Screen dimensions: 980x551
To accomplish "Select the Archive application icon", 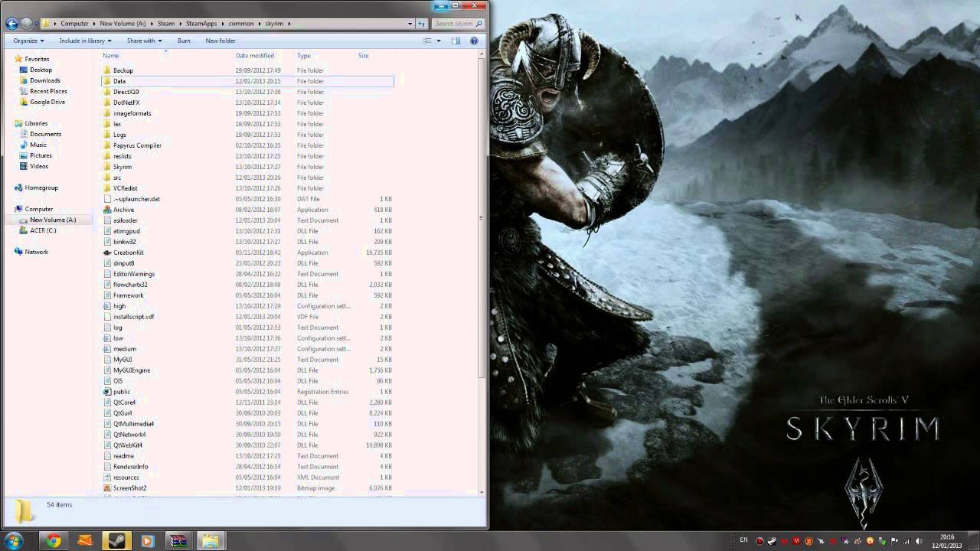I will pos(107,210).
